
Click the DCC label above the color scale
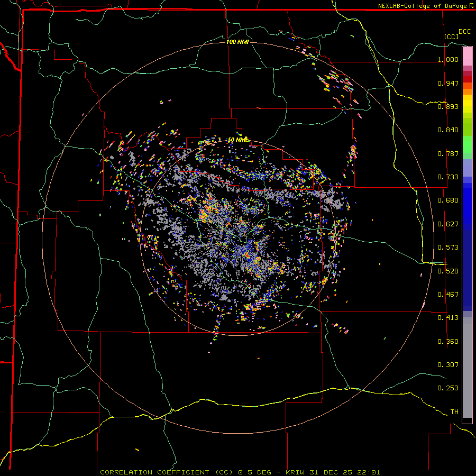click(x=464, y=32)
